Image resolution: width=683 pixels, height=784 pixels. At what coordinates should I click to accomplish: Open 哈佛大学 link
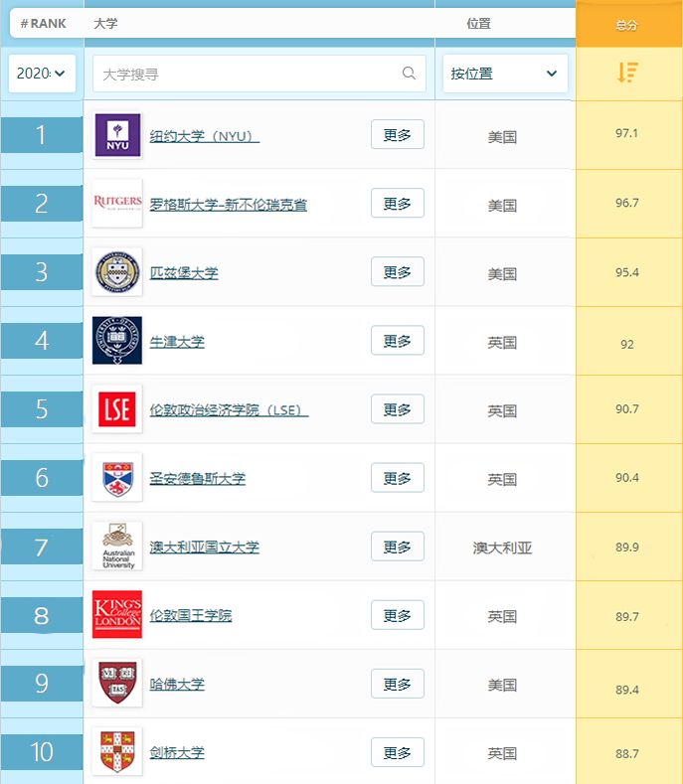177,684
